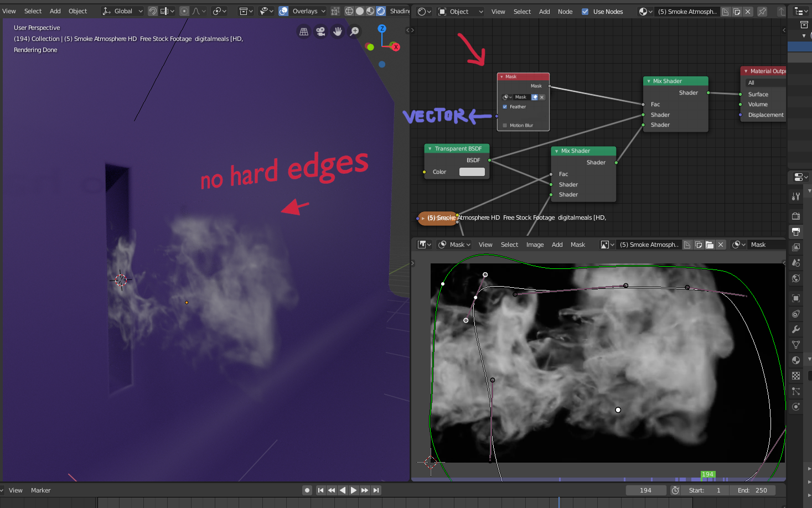Click Transparent BSDF color swatch

tap(472, 172)
